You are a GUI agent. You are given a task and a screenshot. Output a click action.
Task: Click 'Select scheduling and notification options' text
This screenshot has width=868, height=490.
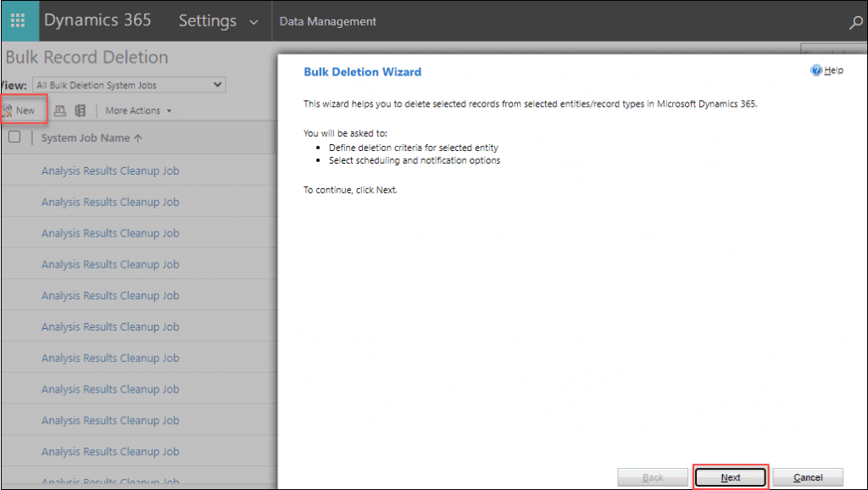[415, 160]
